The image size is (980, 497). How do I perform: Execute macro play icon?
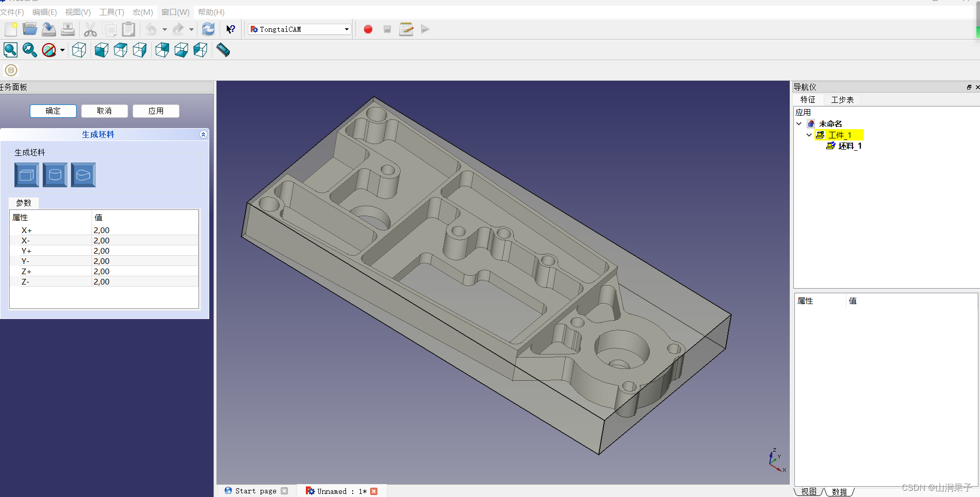(x=425, y=29)
